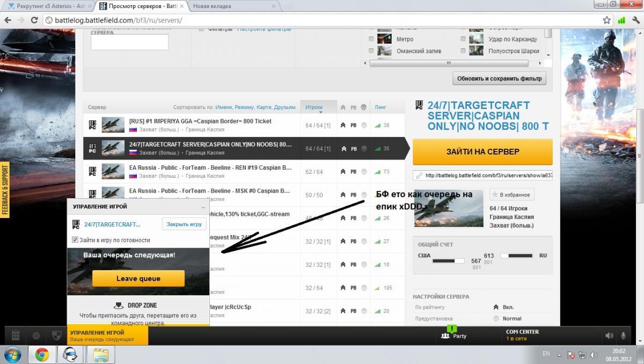Open Chrome wrench settings menu
The image size is (644, 364).
point(636,20)
